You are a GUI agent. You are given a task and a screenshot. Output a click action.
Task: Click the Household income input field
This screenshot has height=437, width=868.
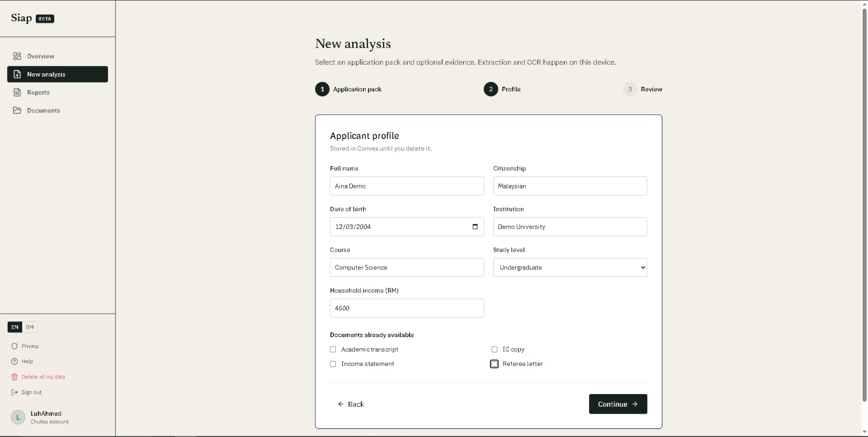[x=407, y=308]
